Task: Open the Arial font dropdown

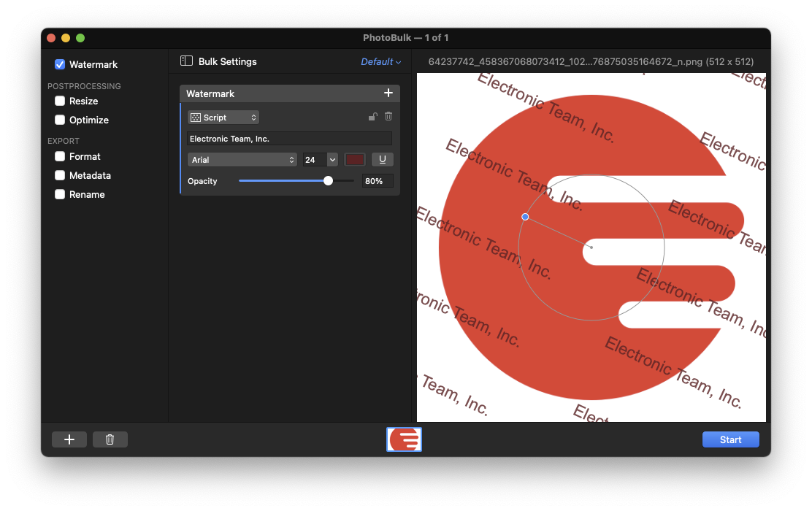Action: pos(242,160)
